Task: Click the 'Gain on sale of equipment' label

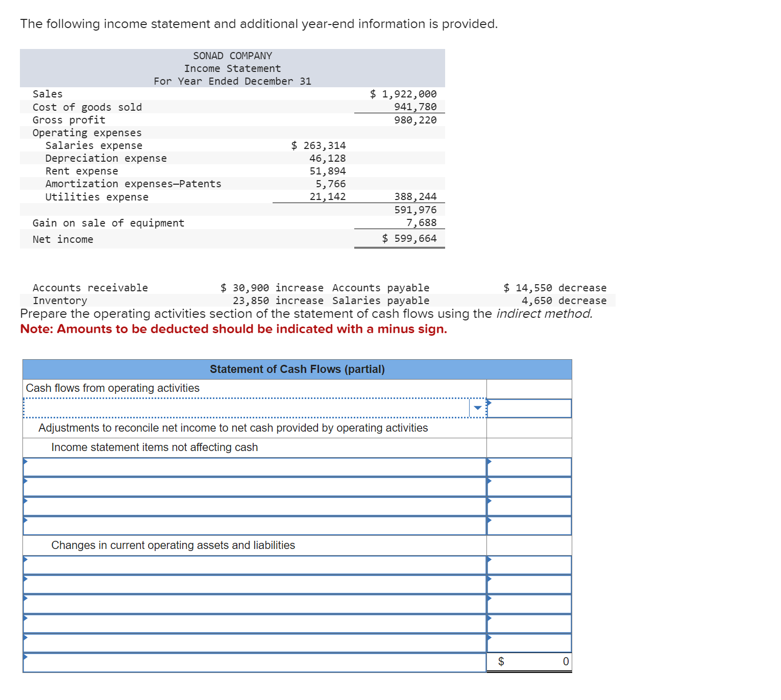Action: tap(108, 223)
